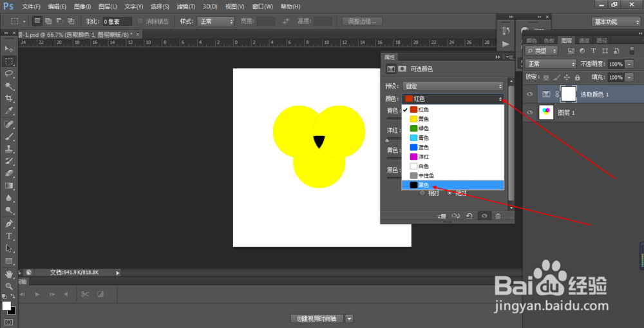644x328 pixels.
Task: Click the 调整边缘 button
Action: point(362,21)
